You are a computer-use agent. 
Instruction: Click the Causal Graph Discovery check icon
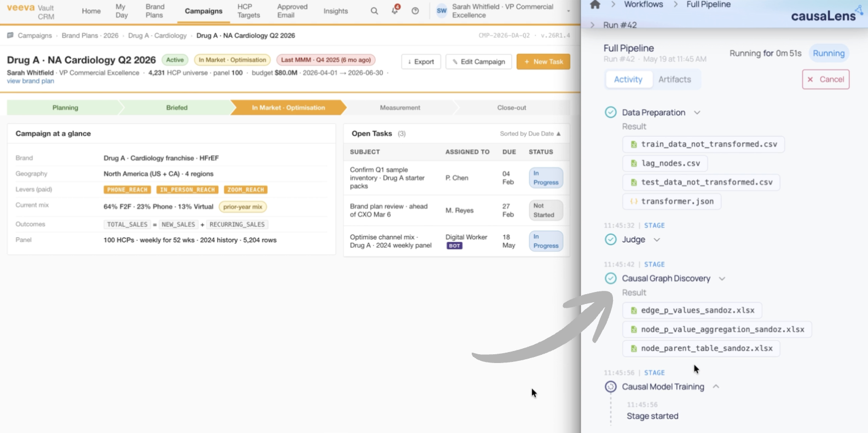coord(611,278)
